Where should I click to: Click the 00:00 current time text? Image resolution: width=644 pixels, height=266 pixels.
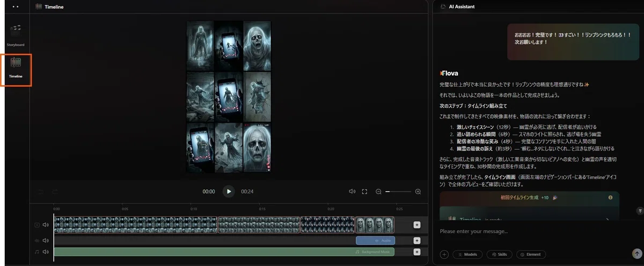click(209, 191)
